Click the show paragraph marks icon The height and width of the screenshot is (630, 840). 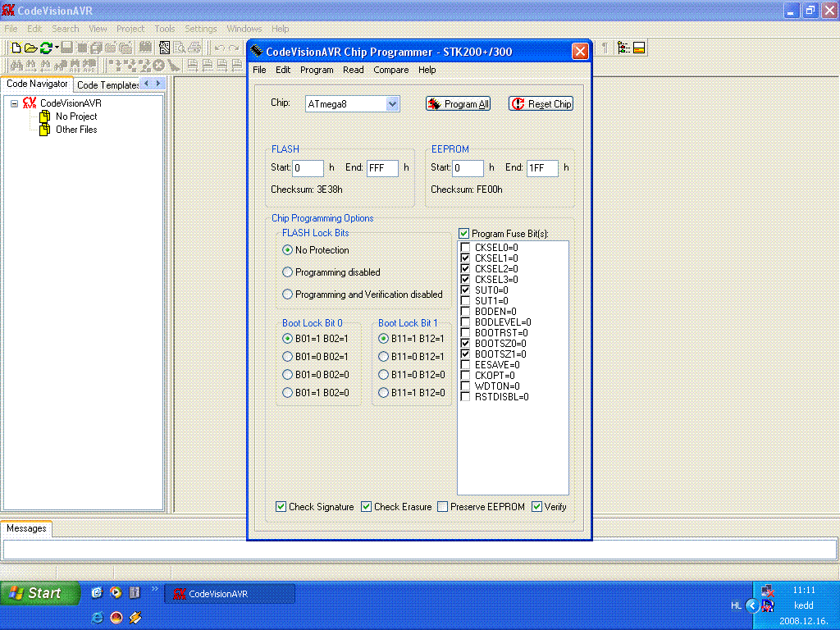click(x=605, y=48)
